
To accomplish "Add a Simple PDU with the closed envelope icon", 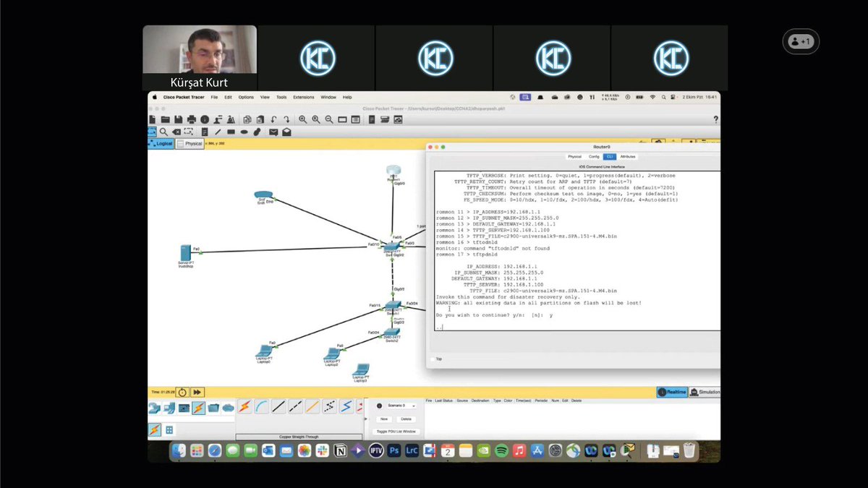I will pos(273,132).
